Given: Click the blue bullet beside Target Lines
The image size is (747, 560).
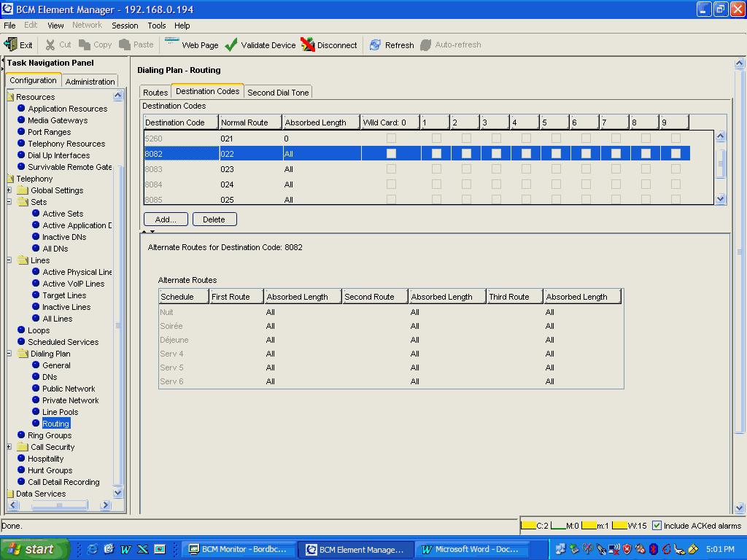Looking at the screenshot, I should coord(36,295).
